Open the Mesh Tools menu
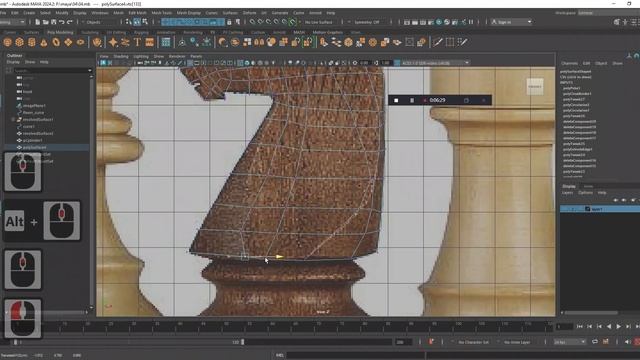 coord(162,13)
